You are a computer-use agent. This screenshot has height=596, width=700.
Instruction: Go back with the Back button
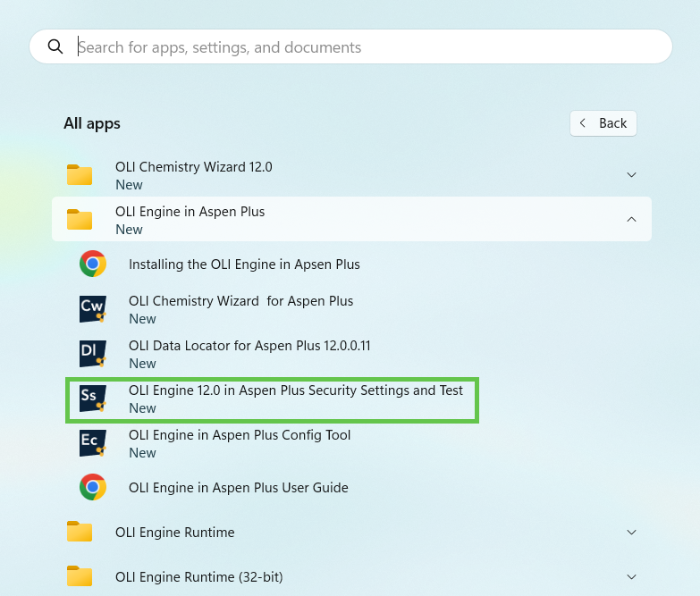(603, 123)
